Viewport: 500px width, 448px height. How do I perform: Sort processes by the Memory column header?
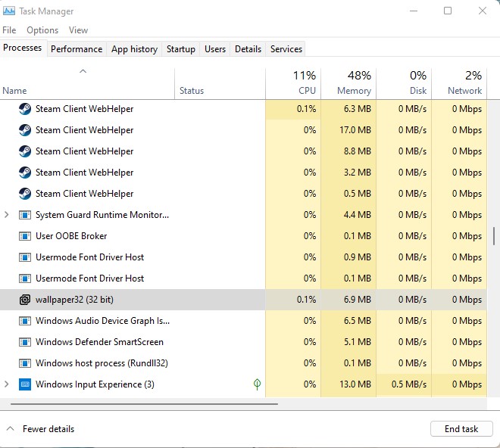348,82
